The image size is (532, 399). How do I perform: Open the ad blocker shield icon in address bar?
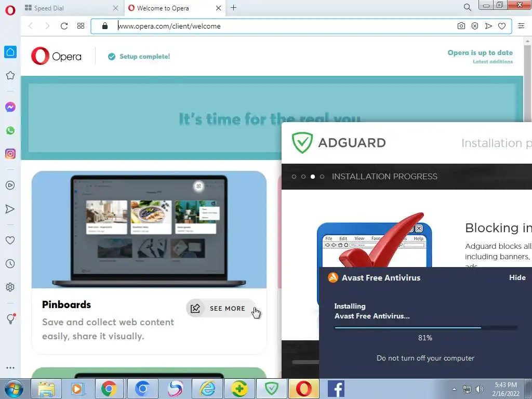(x=475, y=26)
